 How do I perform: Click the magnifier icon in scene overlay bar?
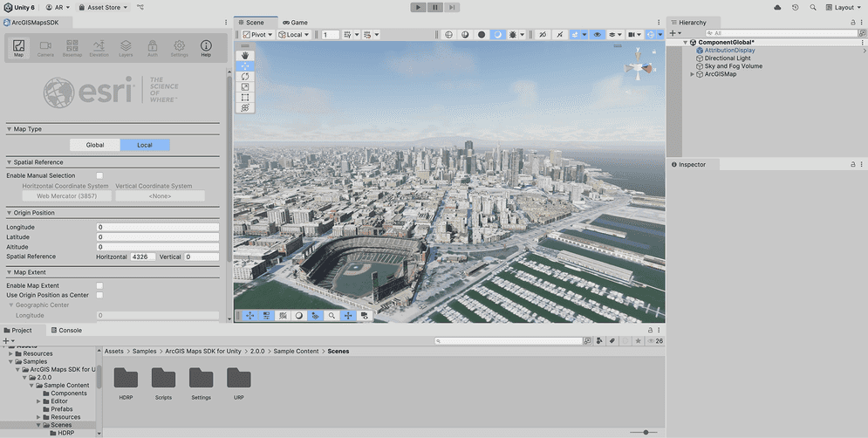tap(331, 316)
